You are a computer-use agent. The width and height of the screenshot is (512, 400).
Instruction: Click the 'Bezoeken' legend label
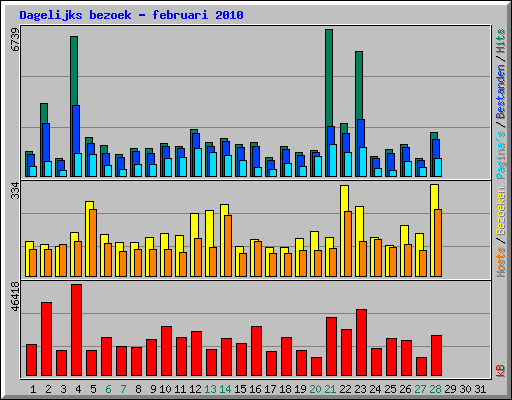click(x=501, y=212)
